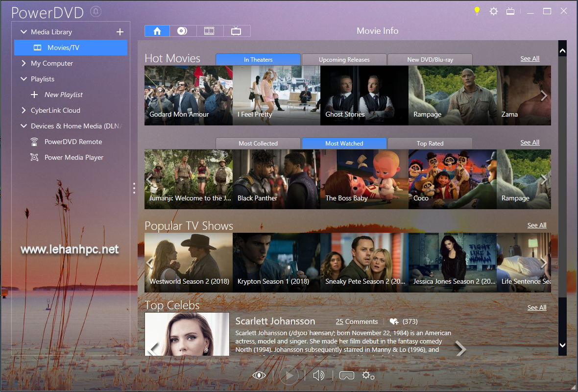
Task: Toggle the TrueTheater eye icon
Action: coord(259,375)
